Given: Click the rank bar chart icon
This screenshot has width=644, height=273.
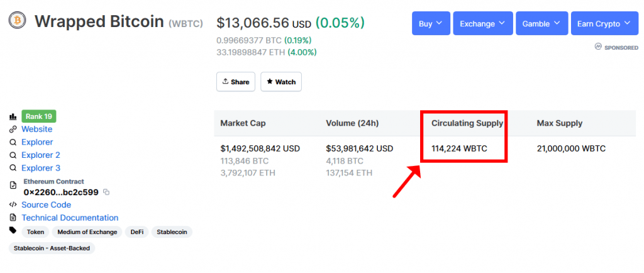Looking at the screenshot, I should [x=13, y=116].
